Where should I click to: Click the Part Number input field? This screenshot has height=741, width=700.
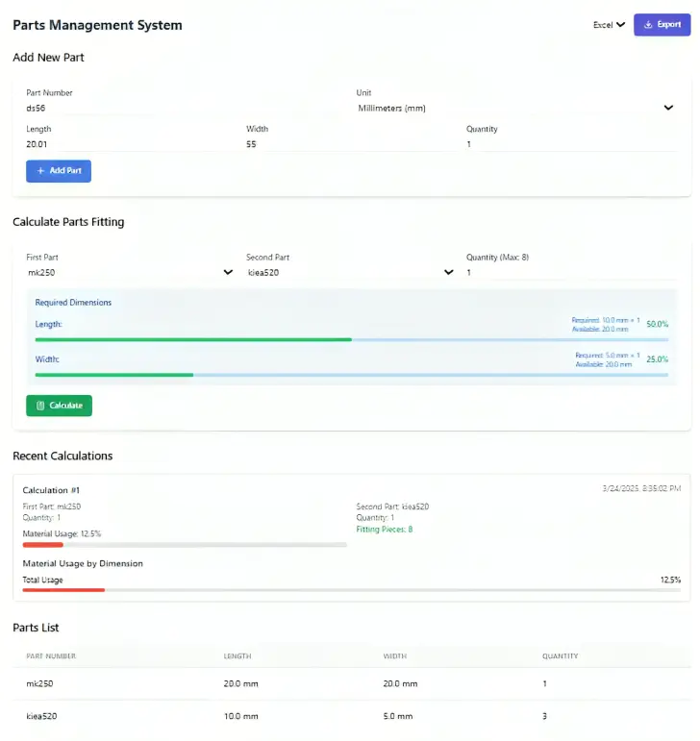click(x=185, y=109)
